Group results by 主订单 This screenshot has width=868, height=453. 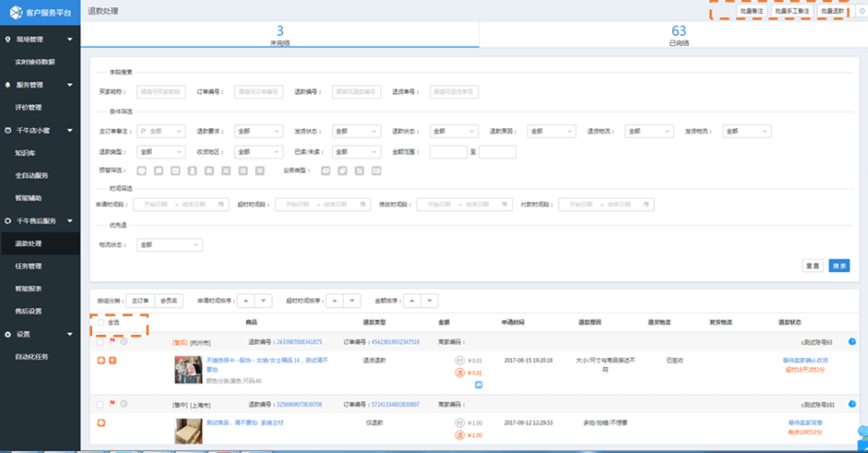coord(140,301)
